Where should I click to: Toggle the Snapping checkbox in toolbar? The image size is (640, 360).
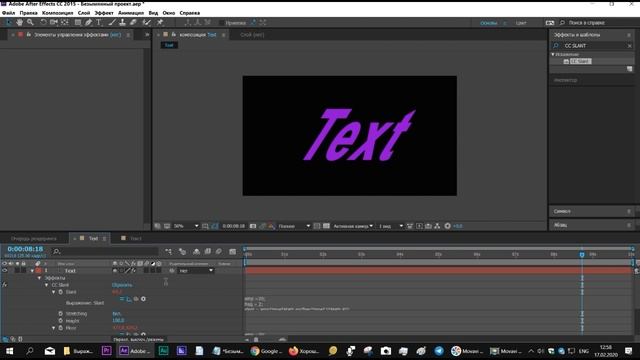(222, 23)
